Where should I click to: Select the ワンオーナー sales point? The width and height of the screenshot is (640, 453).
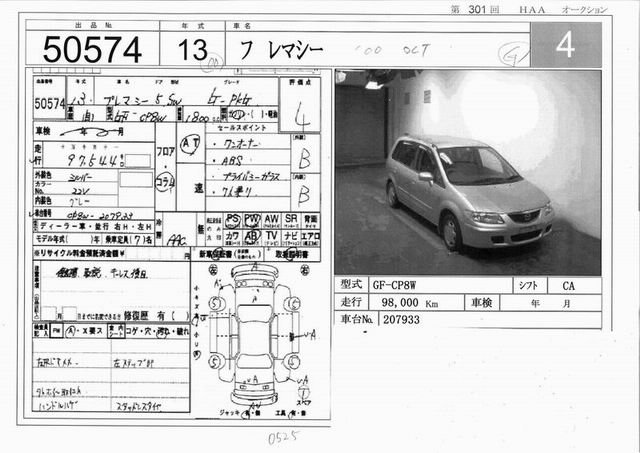(241, 144)
